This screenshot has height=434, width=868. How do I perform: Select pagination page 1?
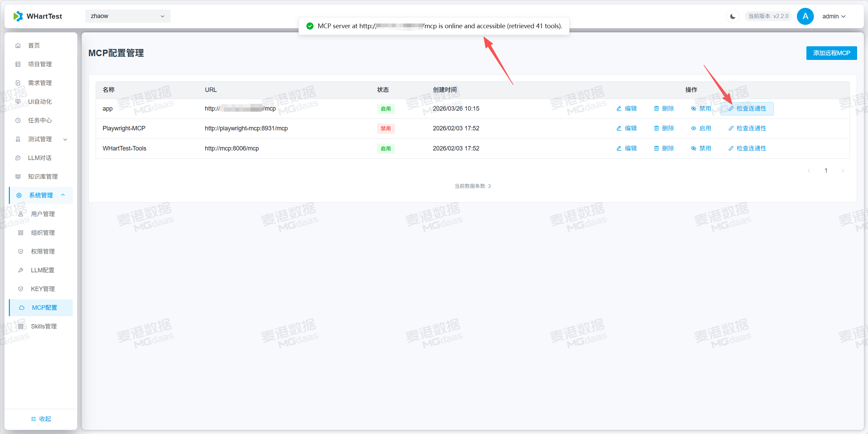coord(826,171)
